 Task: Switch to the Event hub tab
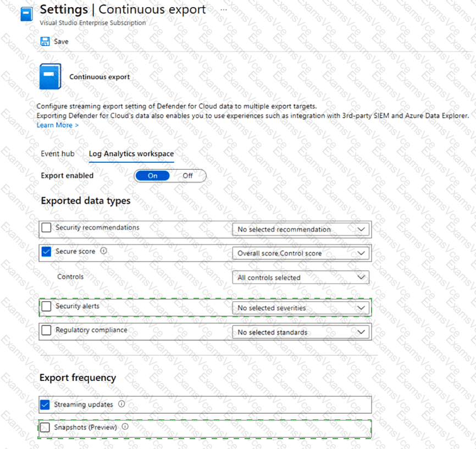[58, 154]
